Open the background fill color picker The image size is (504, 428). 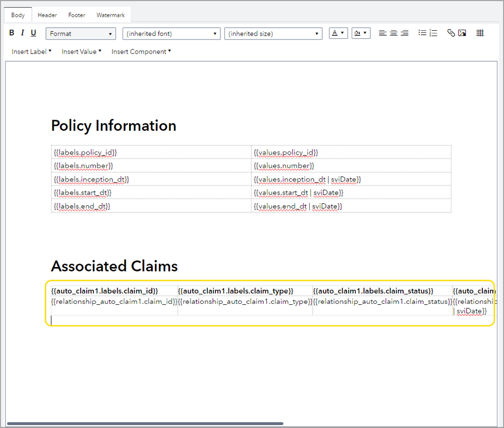(361, 33)
